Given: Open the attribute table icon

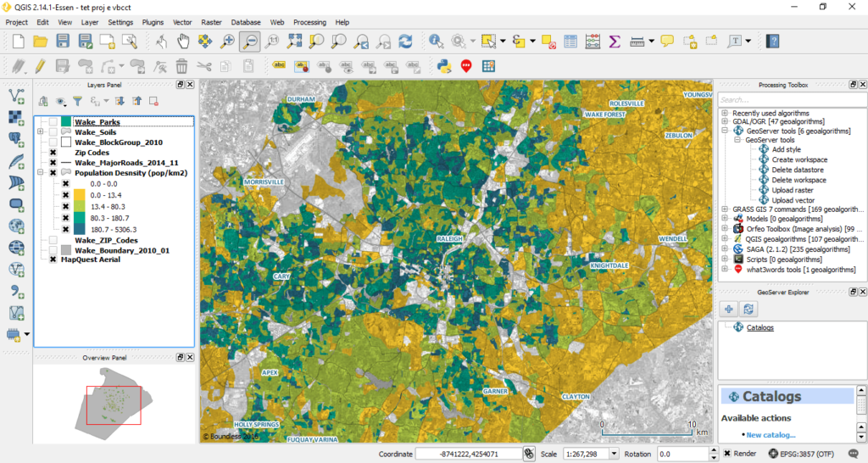Looking at the screenshot, I should coord(570,41).
